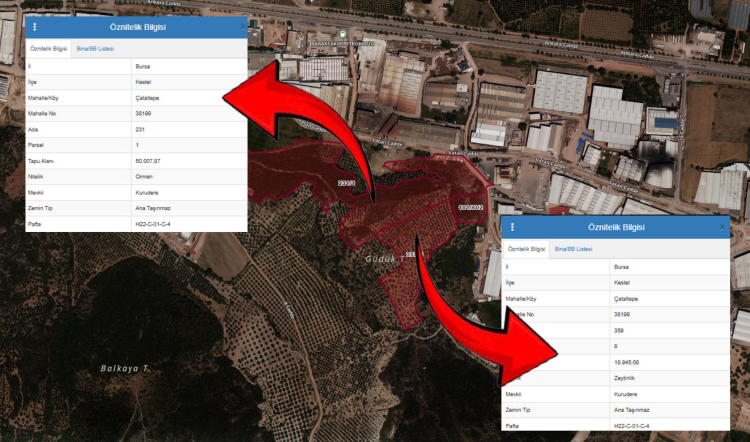Viewport: 750px width, 442px height.
Task: Close the info panel showing Nitelik Orman
Action: pyautogui.click(x=241, y=27)
